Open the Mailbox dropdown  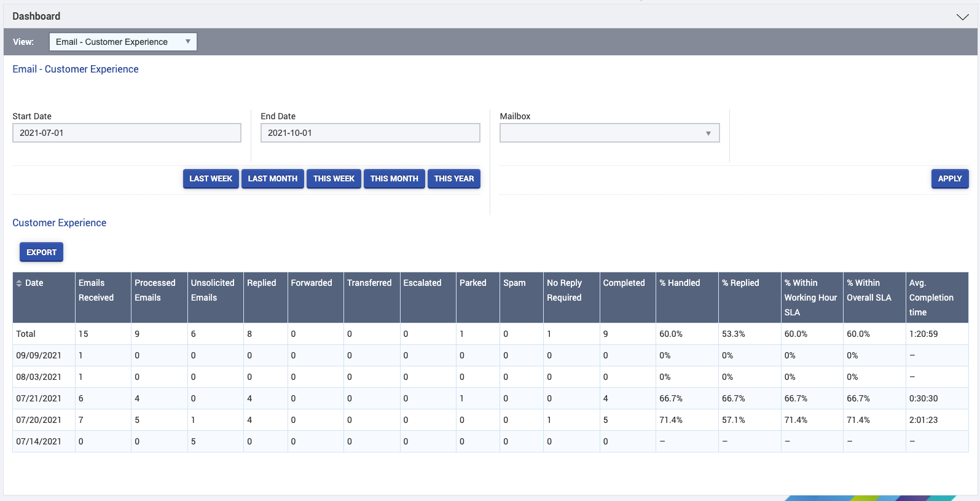pos(609,133)
